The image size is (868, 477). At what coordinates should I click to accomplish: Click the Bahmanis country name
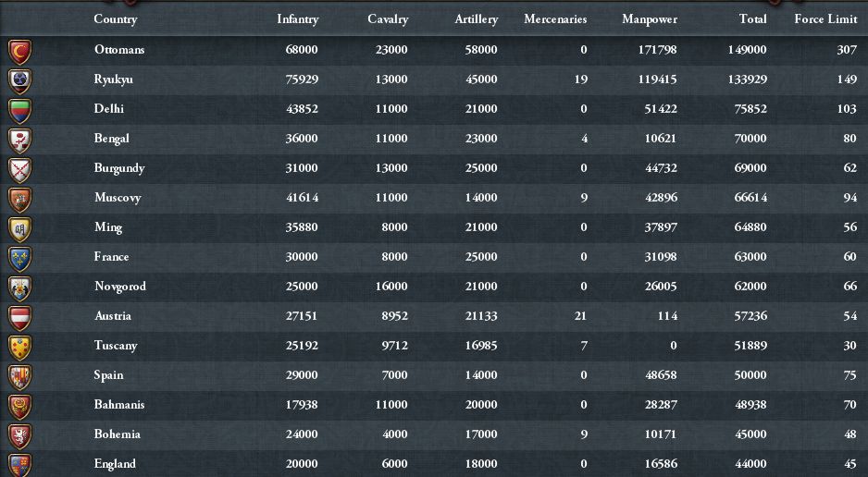[x=119, y=405]
